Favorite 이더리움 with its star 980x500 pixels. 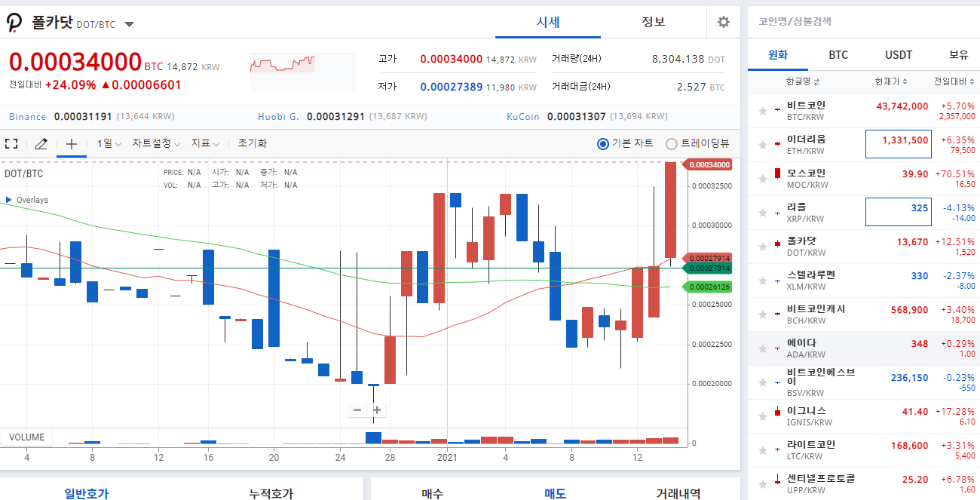pyautogui.click(x=763, y=145)
